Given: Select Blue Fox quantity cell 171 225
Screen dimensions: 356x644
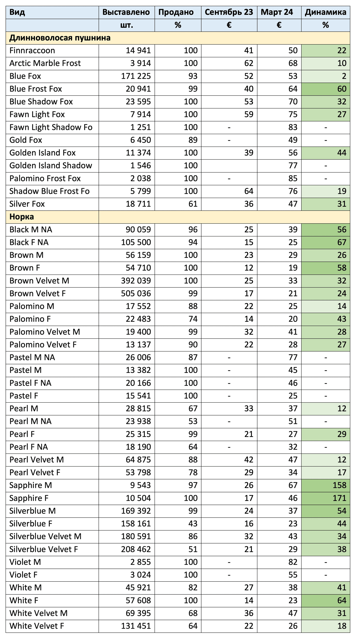Looking at the screenshot, I should [x=136, y=76].
